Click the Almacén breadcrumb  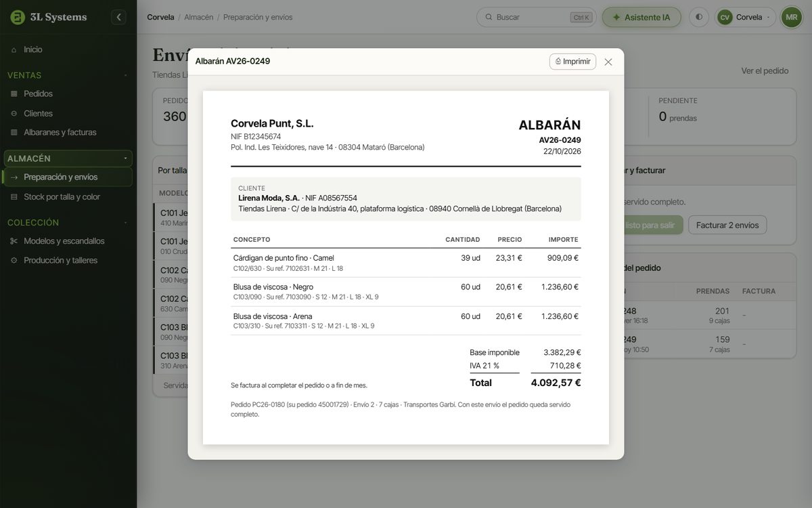[x=199, y=17]
